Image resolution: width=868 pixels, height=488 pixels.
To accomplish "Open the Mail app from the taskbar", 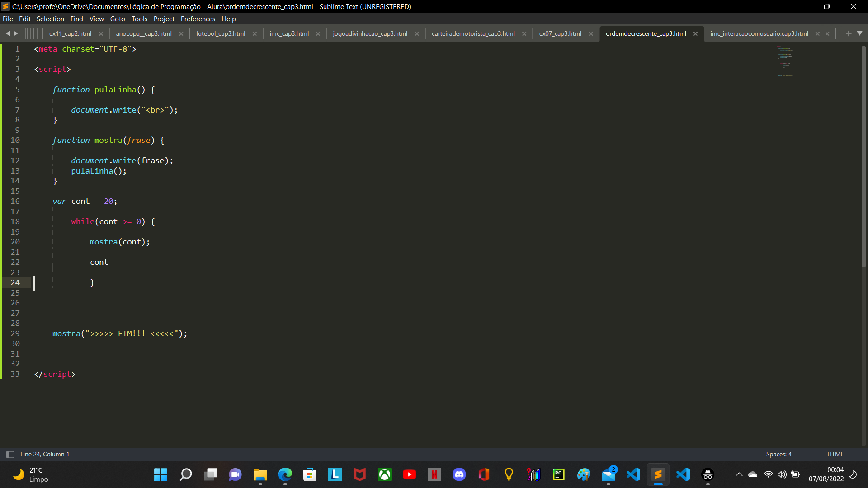I will (x=609, y=474).
